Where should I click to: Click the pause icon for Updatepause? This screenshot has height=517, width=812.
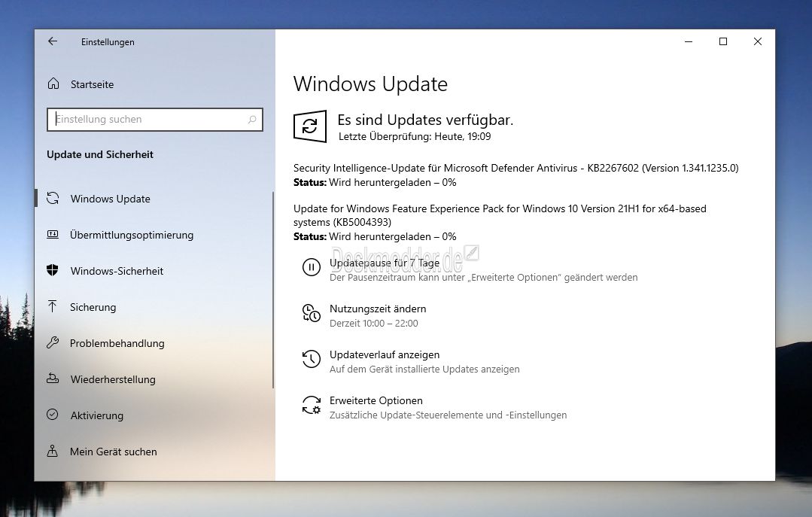(312, 267)
